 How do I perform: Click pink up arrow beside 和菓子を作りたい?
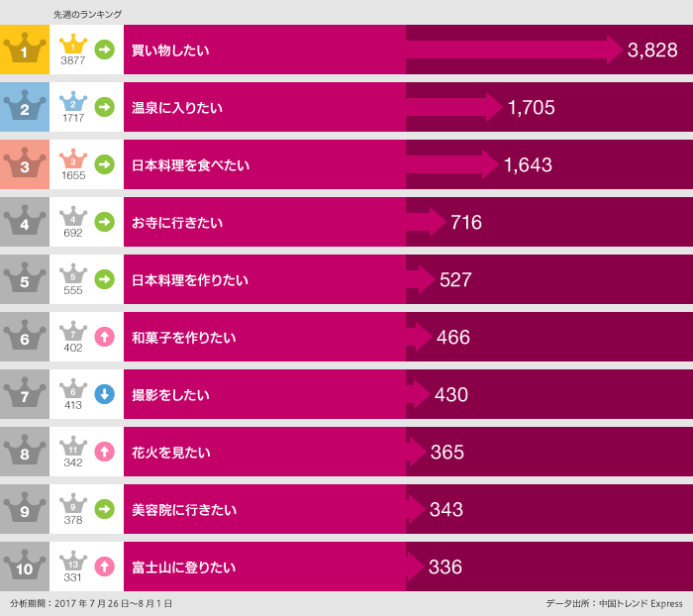pyautogui.click(x=104, y=337)
